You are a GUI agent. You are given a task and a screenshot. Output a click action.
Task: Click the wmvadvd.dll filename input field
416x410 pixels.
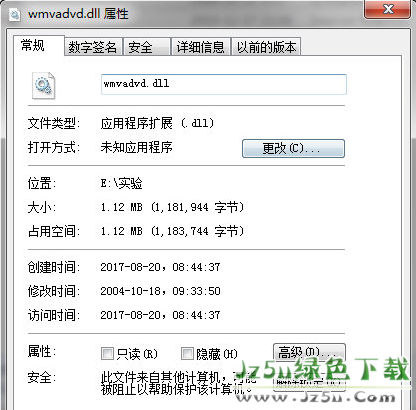coord(224,84)
